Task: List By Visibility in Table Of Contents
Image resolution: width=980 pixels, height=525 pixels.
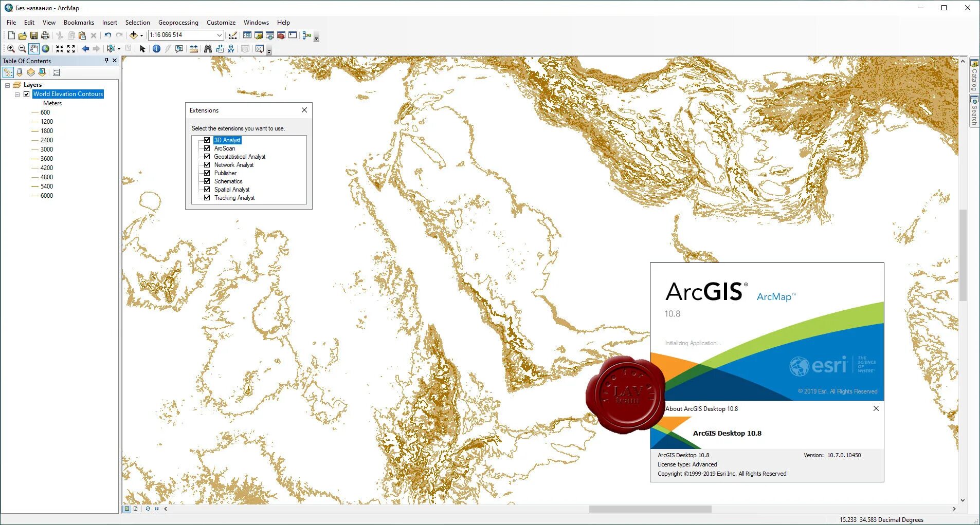Action: pos(31,72)
